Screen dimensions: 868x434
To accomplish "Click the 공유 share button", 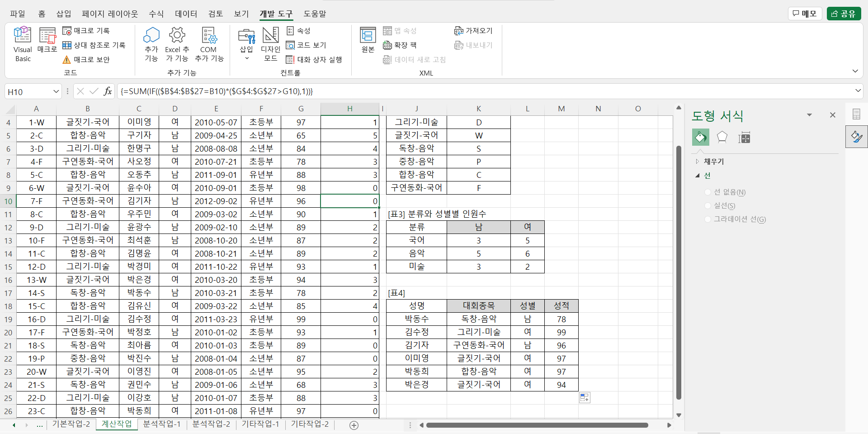I will pyautogui.click(x=844, y=14).
